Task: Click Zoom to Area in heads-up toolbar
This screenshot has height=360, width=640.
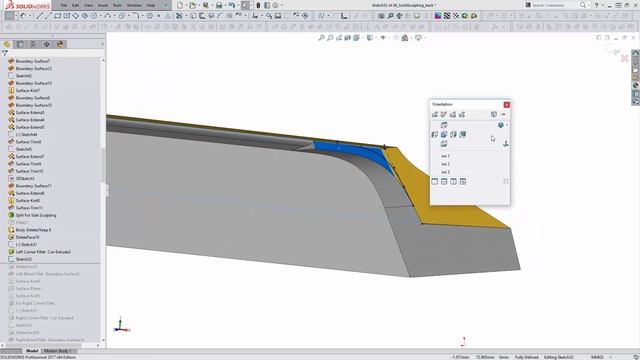Action: (330, 38)
